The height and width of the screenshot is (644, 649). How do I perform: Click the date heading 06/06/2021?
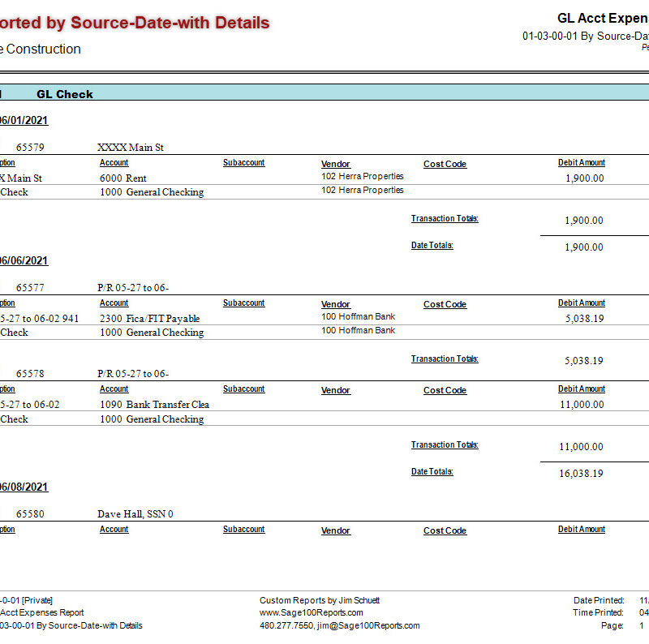pyautogui.click(x=24, y=260)
